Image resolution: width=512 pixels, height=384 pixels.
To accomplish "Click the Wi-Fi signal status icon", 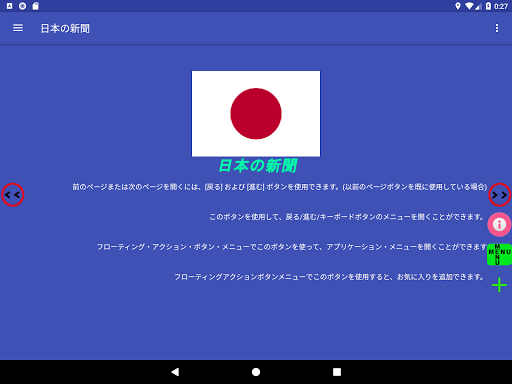I will click(469, 6).
